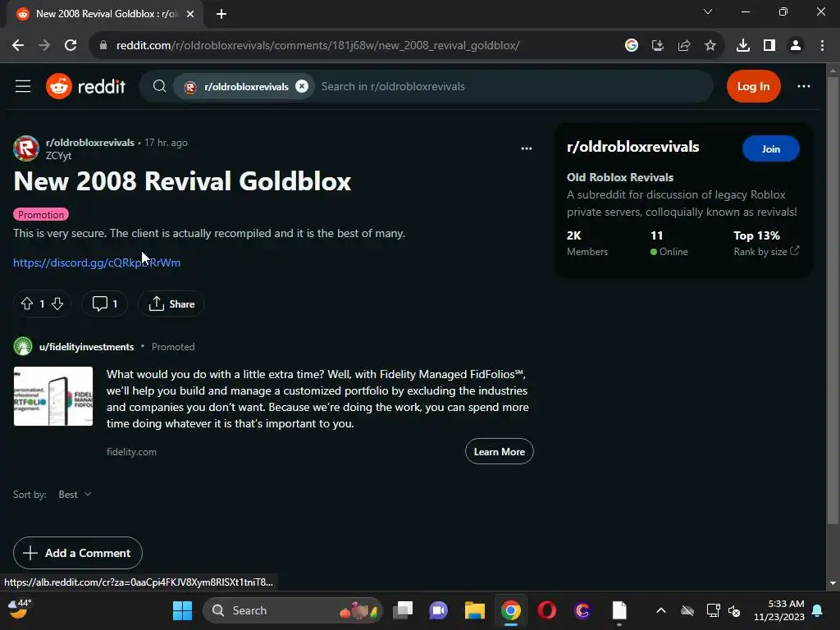Open the Reddit header three-dot menu
This screenshot has height=630, width=840.
point(804,86)
